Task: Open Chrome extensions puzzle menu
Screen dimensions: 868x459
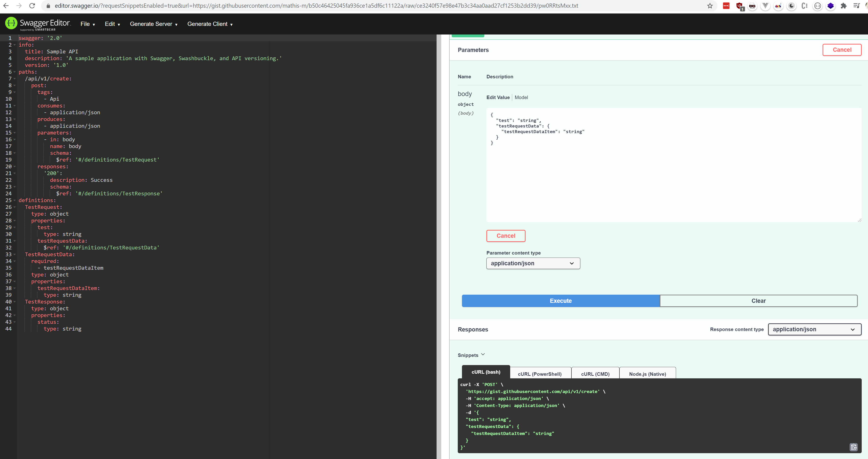Action: (843, 6)
